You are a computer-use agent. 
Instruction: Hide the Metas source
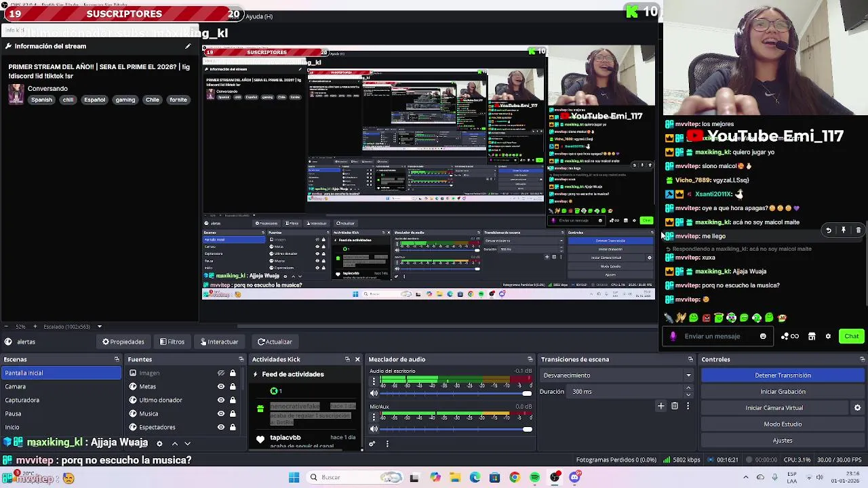[x=220, y=386]
